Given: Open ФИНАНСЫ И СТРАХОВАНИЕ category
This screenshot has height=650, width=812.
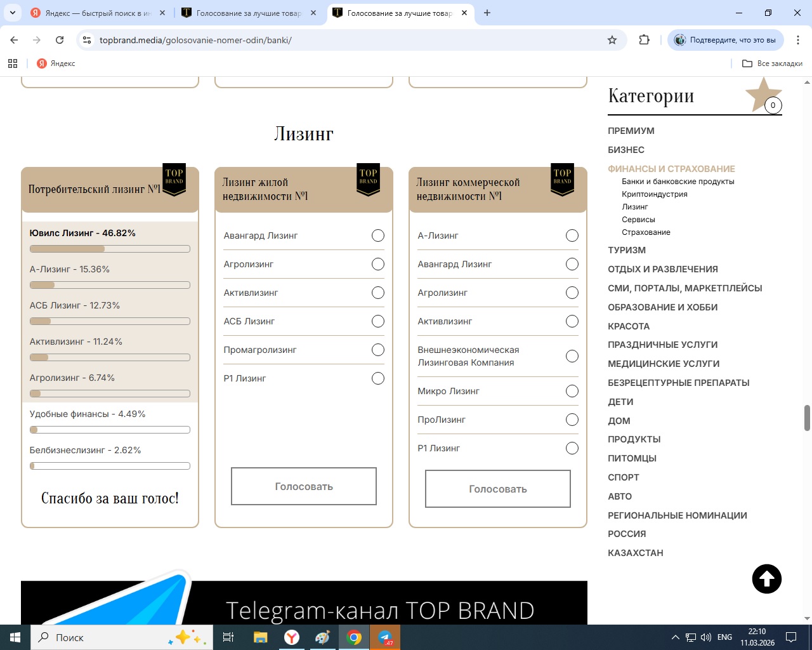Looking at the screenshot, I should pos(671,169).
